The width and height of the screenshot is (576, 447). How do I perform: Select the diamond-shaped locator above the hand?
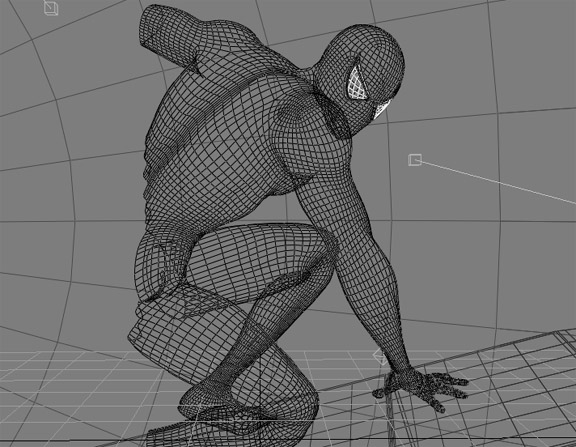point(380,356)
